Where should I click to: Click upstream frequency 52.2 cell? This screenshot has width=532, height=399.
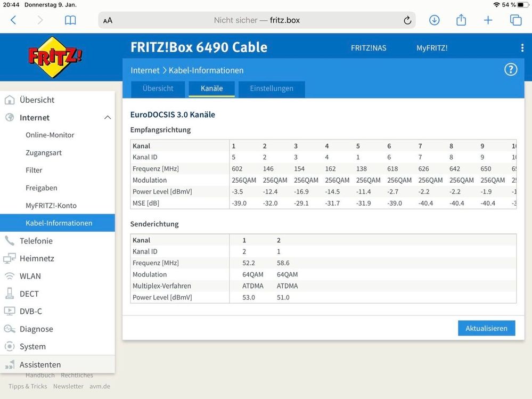tap(249, 263)
